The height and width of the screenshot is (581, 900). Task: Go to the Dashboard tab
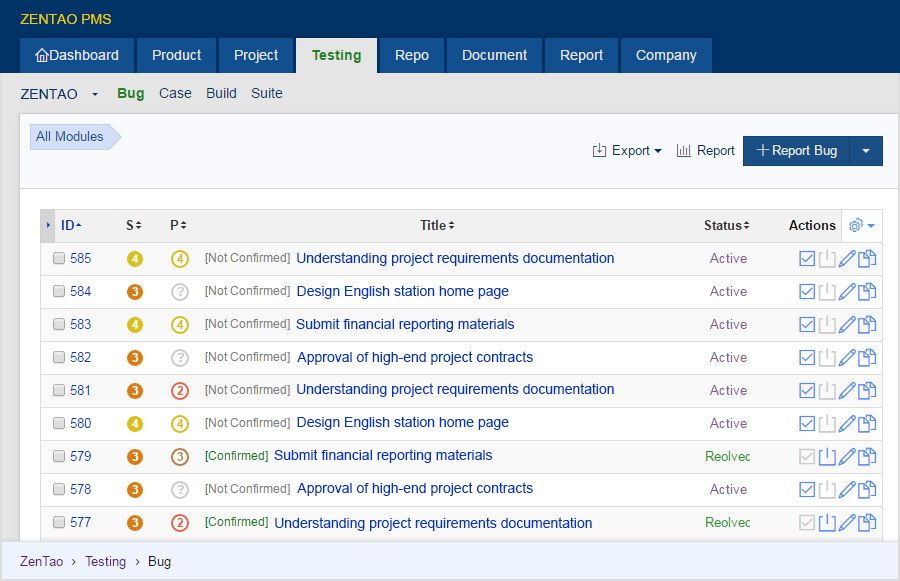pos(77,56)
